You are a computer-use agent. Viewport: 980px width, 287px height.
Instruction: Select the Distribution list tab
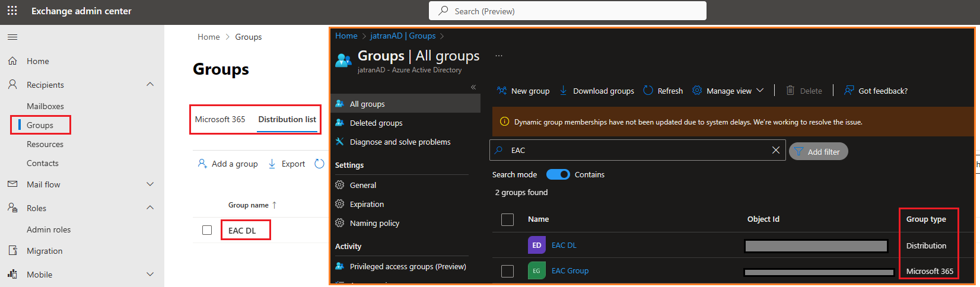click(287, 119)
